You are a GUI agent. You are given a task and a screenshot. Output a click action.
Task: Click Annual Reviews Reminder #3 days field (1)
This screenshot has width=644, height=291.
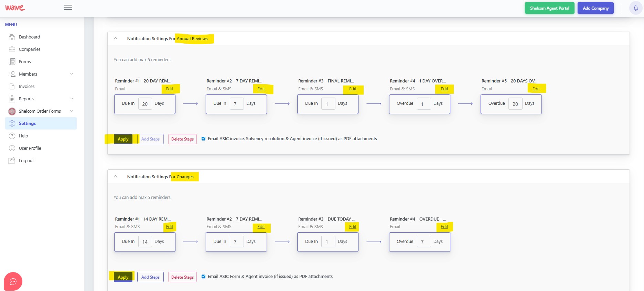tap(328, 104)
